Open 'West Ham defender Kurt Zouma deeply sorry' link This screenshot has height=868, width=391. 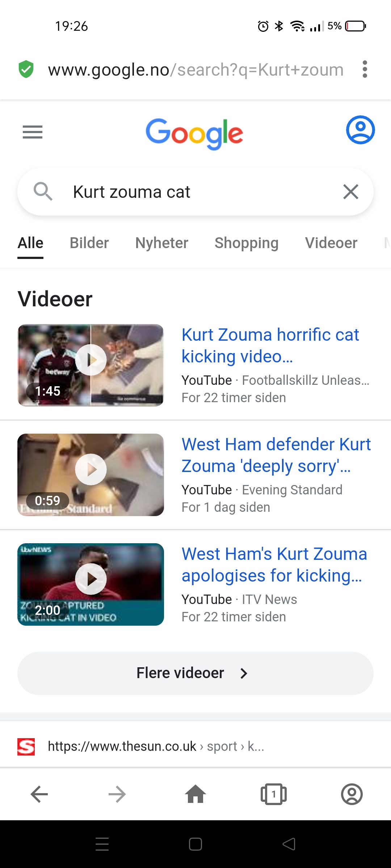tap(276, 455)
